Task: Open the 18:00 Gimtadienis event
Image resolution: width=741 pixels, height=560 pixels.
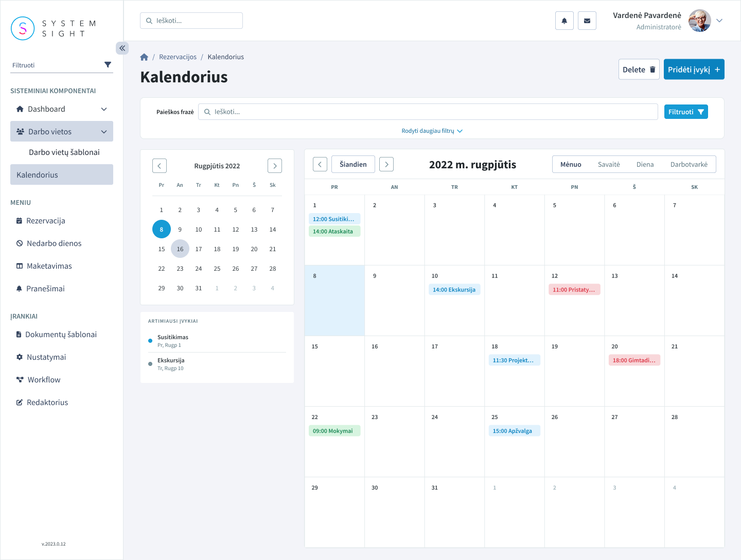Action: pyautogui.click(x=634, y=360)
